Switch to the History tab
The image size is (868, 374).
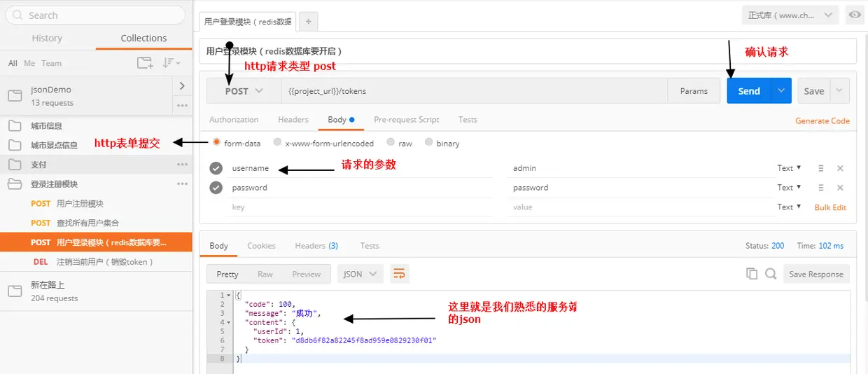[x=47, y=39]
